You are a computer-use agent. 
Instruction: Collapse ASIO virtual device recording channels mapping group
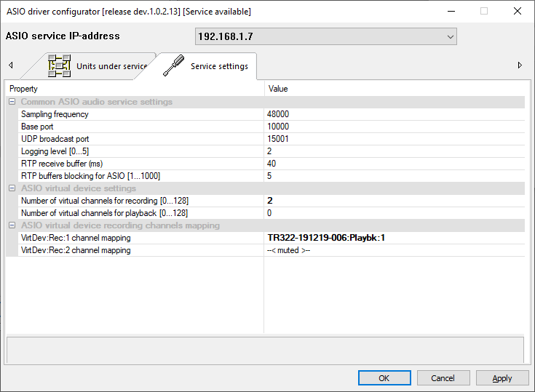12,225
